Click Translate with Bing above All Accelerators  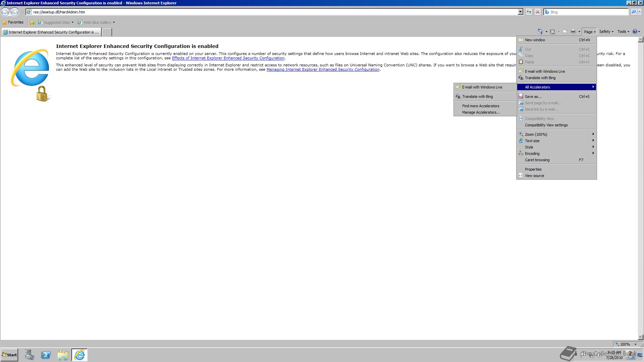coord(557,78)
